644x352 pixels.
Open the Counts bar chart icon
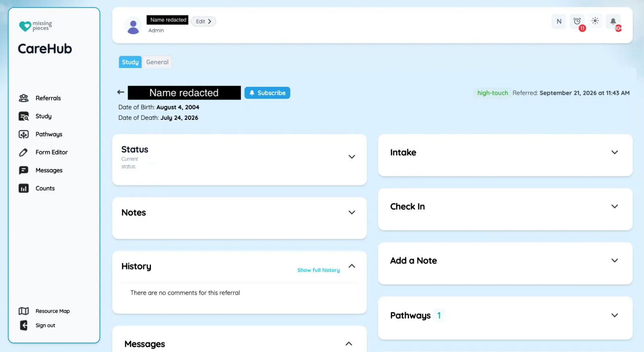click(24, 188)
